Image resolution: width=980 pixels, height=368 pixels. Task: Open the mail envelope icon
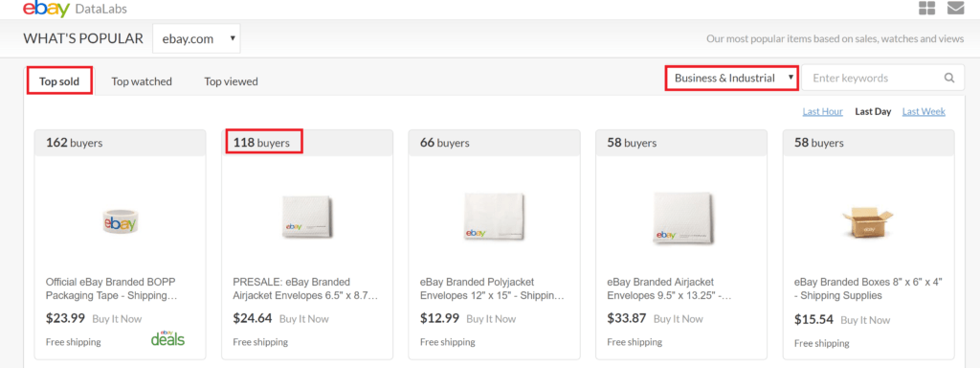pyautogui.click(x=955, y=8)
